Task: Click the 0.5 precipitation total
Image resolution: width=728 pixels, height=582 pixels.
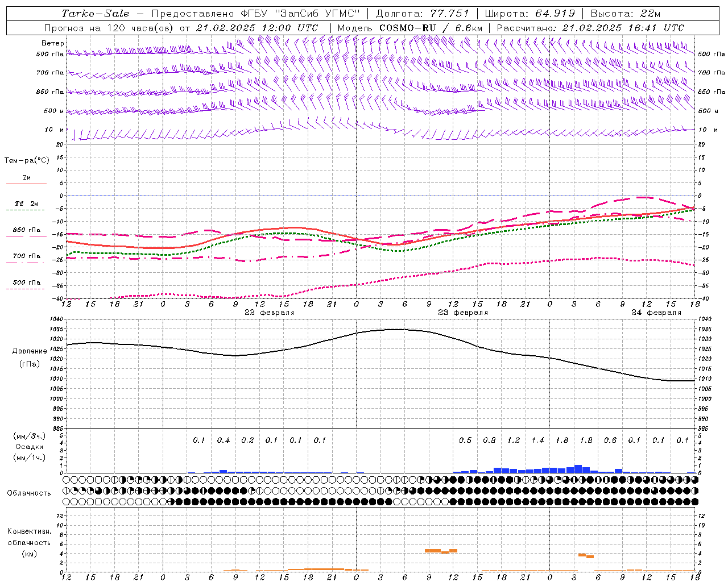Action: (465, 440)
